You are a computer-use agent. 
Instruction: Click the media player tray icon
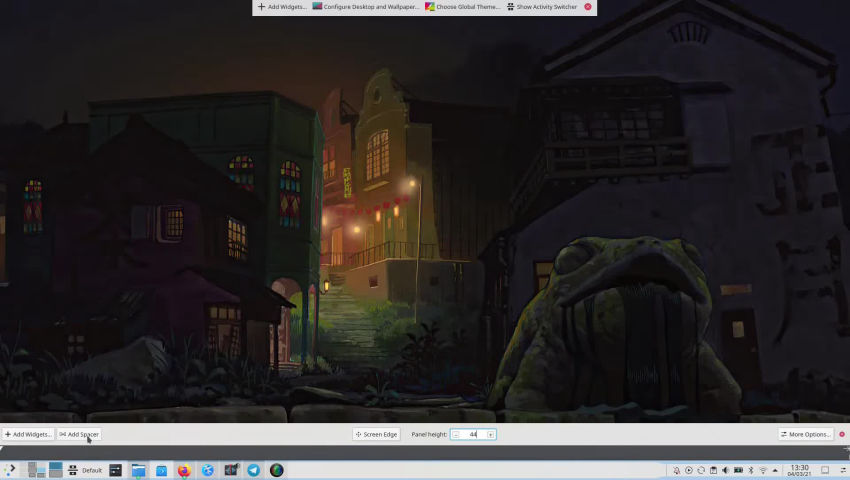(689, 470)
